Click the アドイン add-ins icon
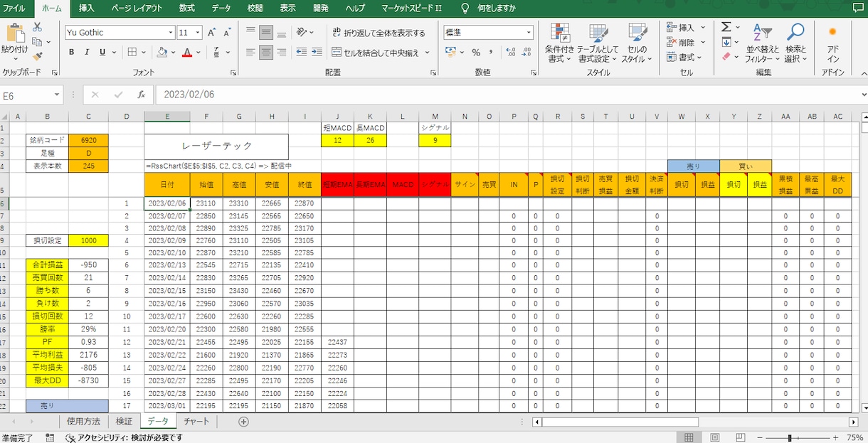 [832, 41]
